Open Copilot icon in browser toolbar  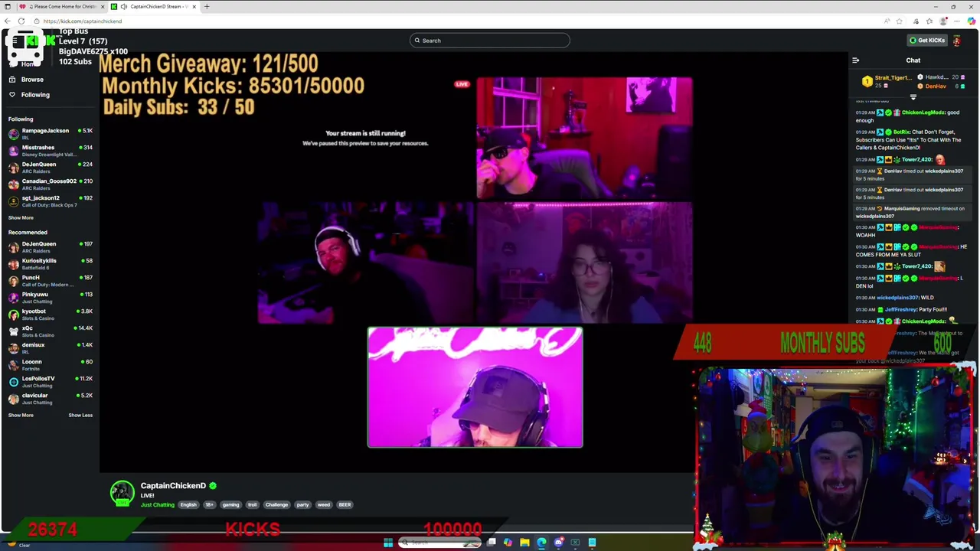point(972,21)
